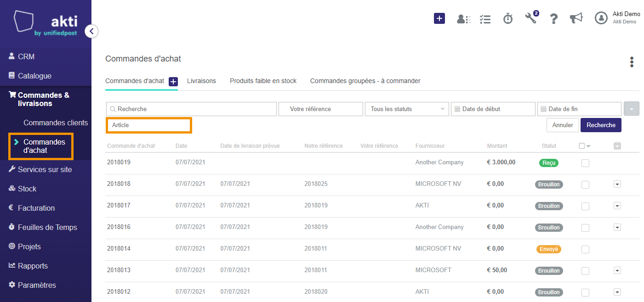Screen dimensions: 644x302
Task: Open the task checklist icon
Action: point(485,19)
